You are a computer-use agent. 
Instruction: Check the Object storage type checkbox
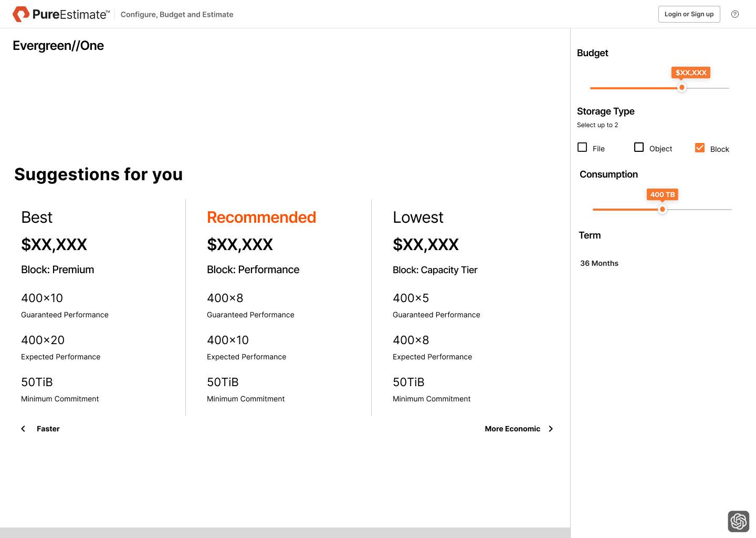point(639,148)
